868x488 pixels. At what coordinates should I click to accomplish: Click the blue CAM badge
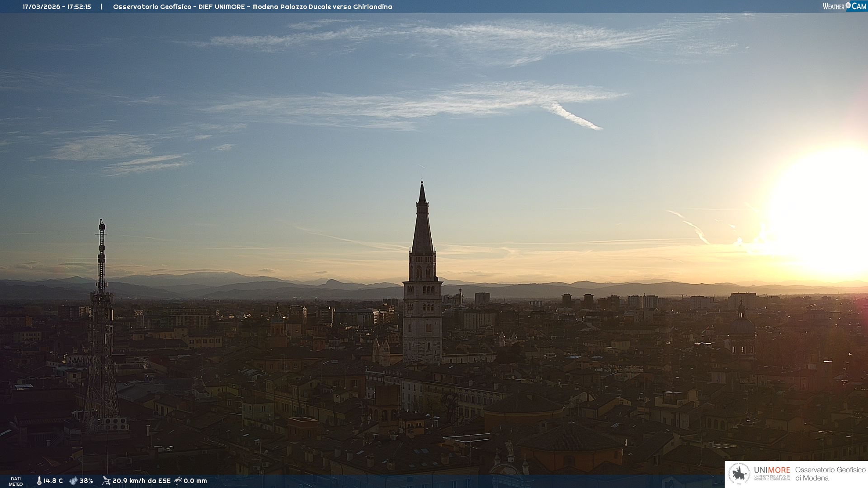point(858,6)
